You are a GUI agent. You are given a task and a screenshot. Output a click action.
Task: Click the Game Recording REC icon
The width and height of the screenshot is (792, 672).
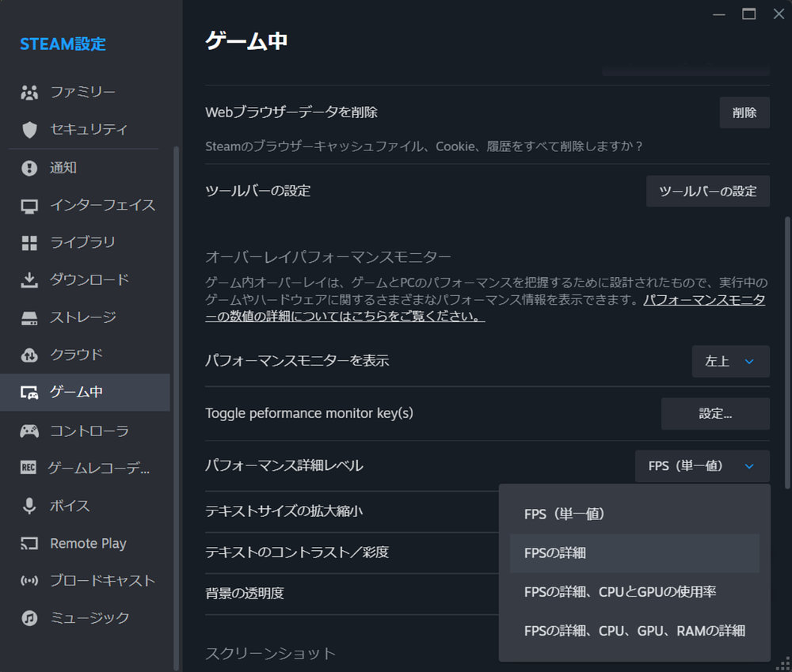click(x=29, y=468)
